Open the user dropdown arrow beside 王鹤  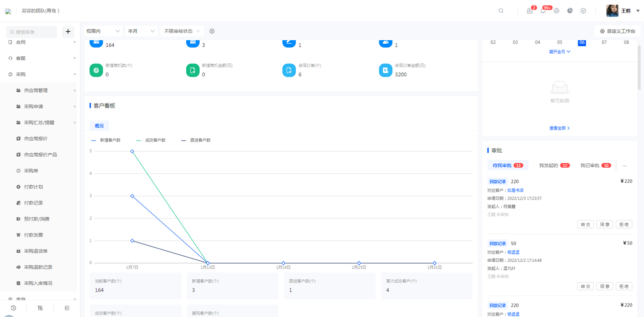638,11
